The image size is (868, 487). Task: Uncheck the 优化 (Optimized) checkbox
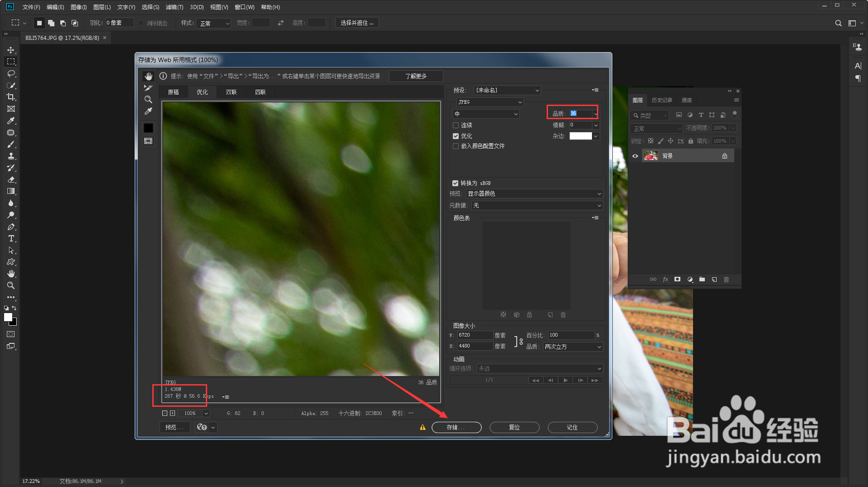click(456, 136)
